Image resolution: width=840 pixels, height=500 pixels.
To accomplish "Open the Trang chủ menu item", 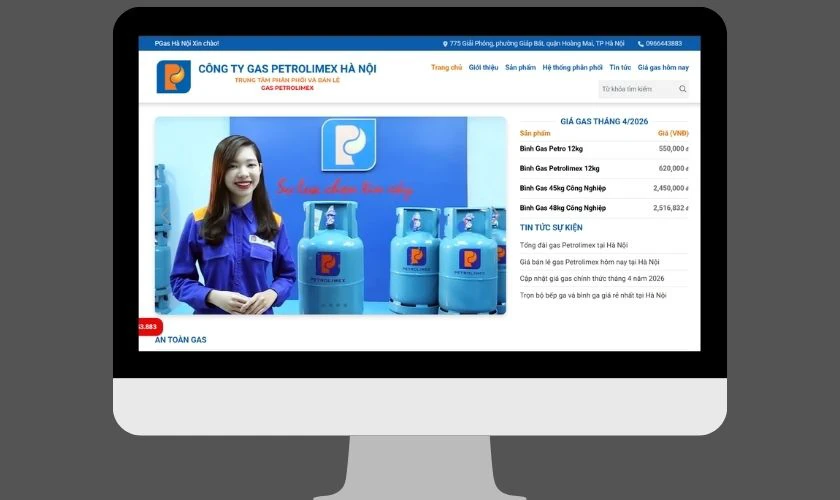I will pos(446,68).
